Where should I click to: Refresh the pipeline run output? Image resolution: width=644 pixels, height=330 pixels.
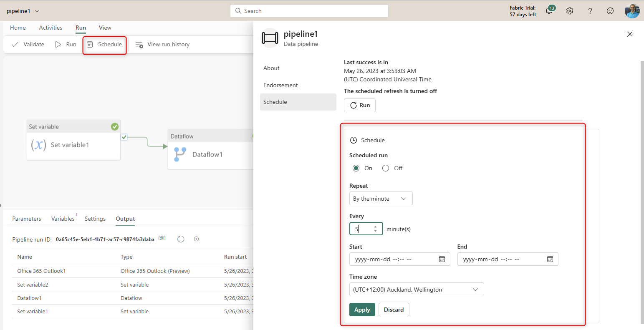pyautogui.click(x=181, y=239)
